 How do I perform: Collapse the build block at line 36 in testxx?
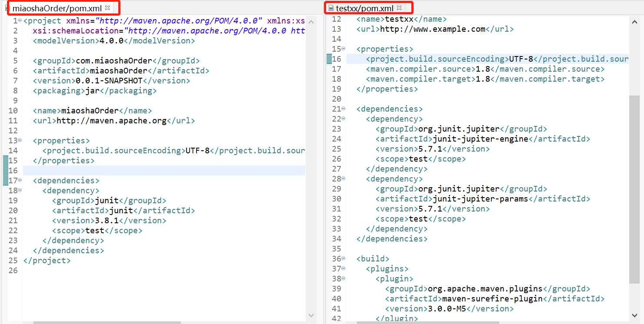point(344,258)
